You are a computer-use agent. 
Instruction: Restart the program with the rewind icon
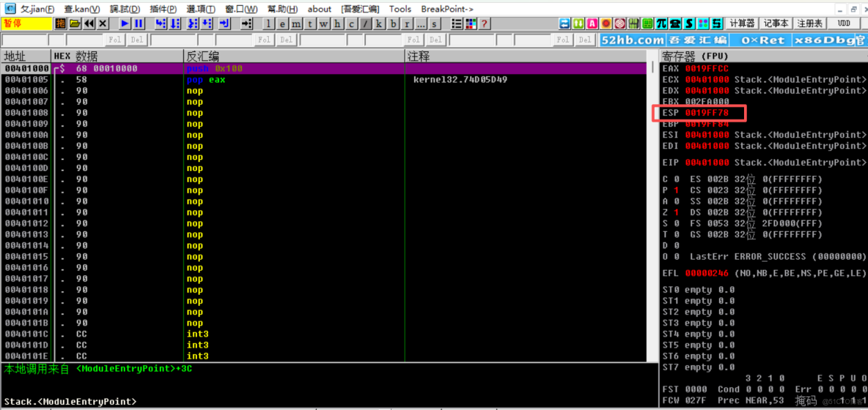89,23
